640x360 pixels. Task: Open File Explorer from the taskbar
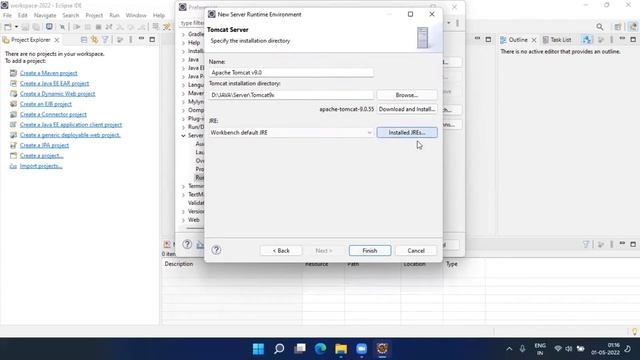point(341,349)
